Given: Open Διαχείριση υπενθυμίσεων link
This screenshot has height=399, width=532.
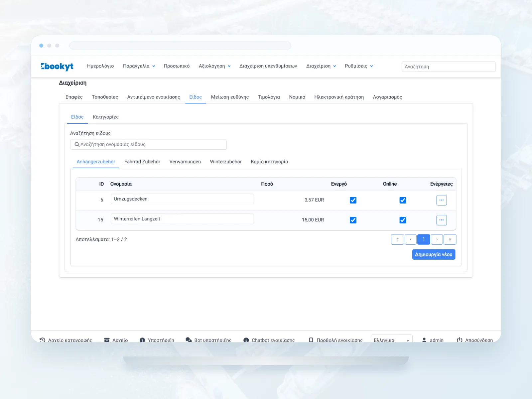Looking at the screenshot, I should pos(268,66).
